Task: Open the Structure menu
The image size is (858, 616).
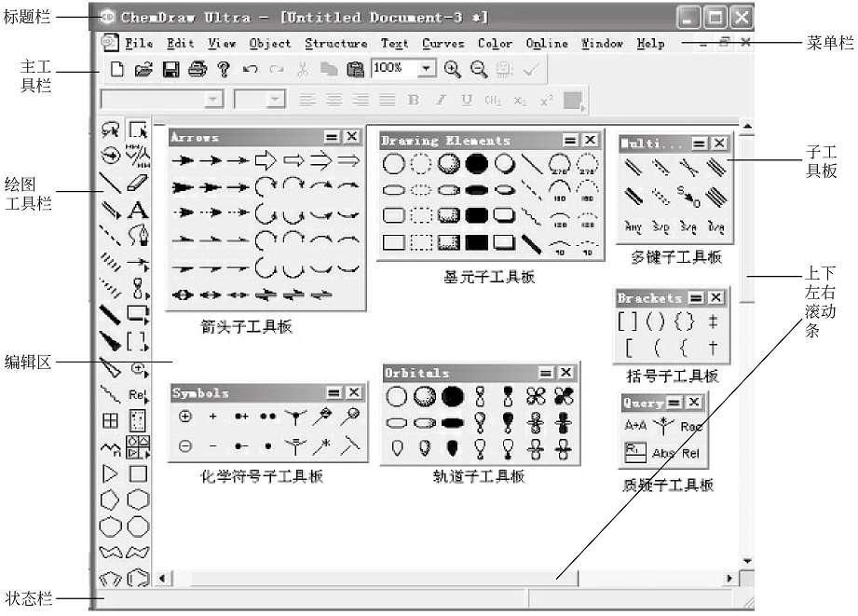Action: [x=335, y=43]
